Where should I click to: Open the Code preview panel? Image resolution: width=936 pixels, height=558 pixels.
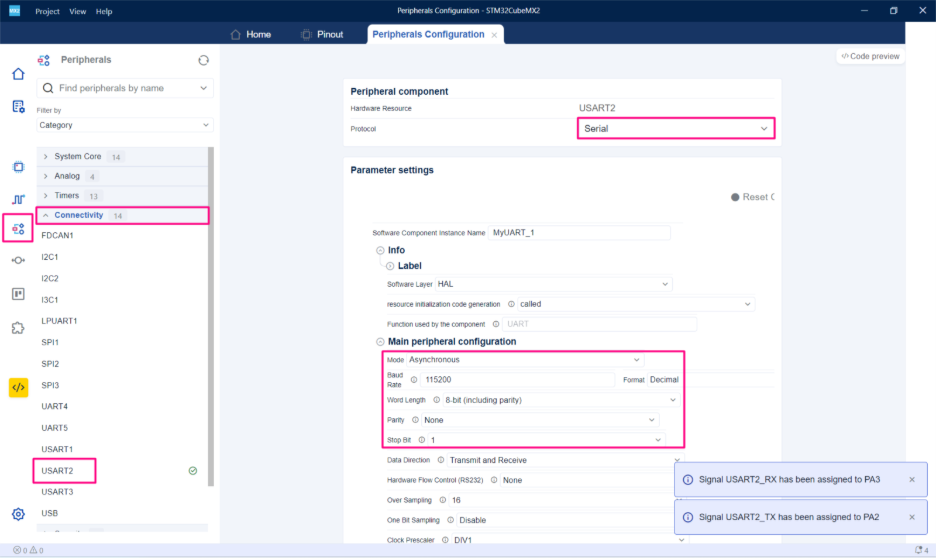coord(870,56)
